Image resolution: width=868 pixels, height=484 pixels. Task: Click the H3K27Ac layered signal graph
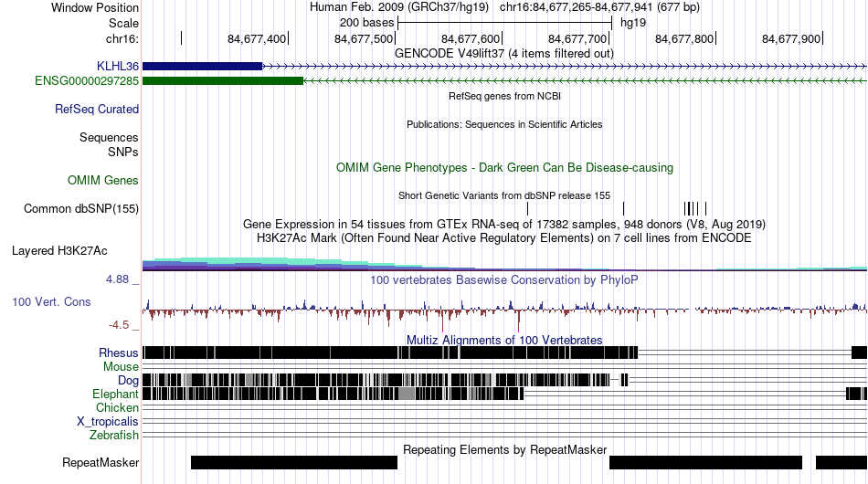[x=504, y=264]
